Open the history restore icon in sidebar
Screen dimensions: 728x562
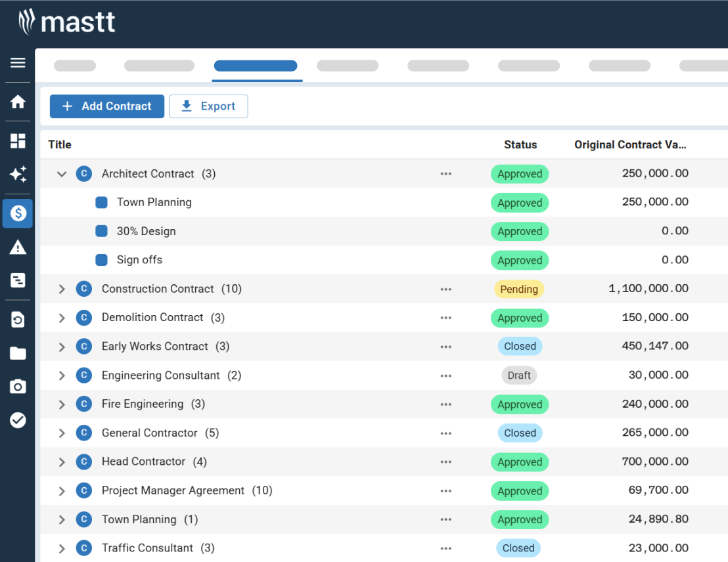coord(18,319)
